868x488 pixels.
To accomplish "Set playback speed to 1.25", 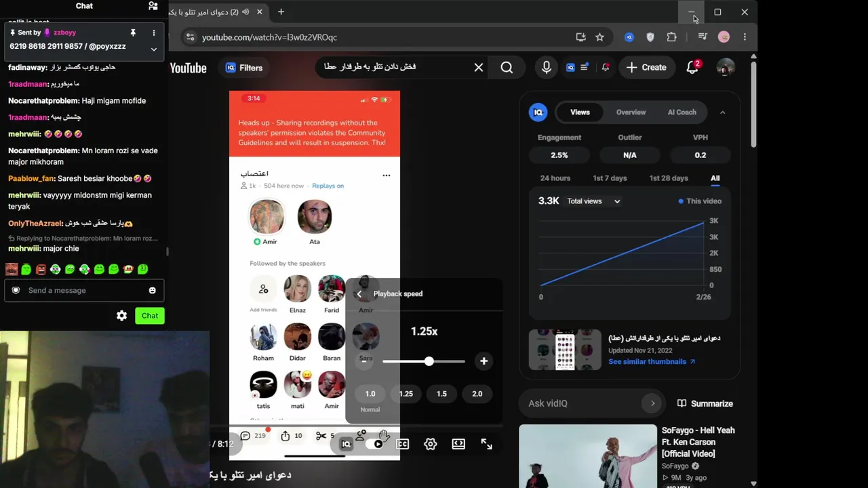I will (406, 394).
